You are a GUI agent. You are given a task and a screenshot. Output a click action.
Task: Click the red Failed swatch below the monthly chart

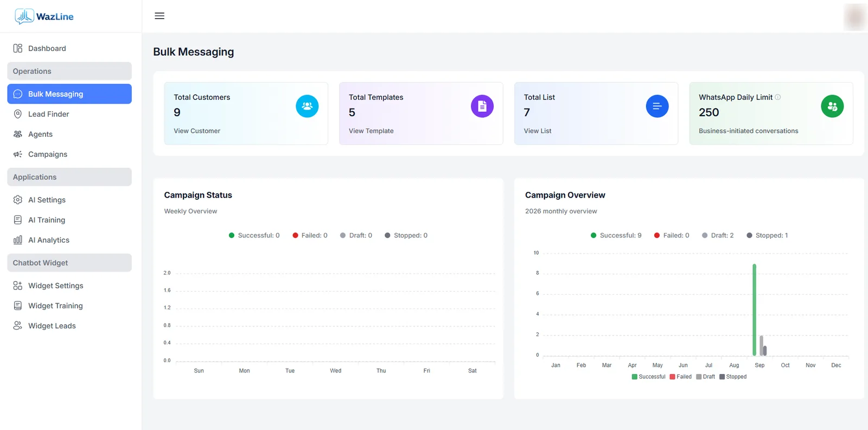tap(673, 377)
